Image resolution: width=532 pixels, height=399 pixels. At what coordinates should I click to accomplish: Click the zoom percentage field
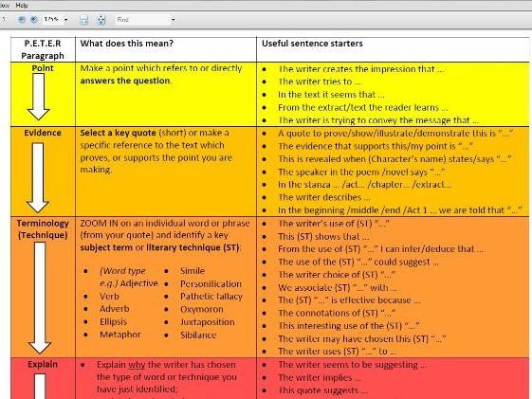tap(51, 20)
